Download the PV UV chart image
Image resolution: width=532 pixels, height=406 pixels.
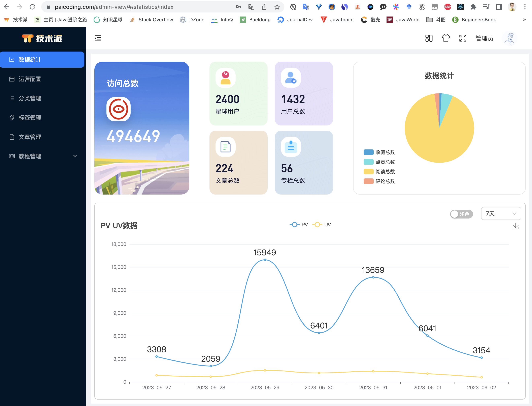click(x=516, y=226)
